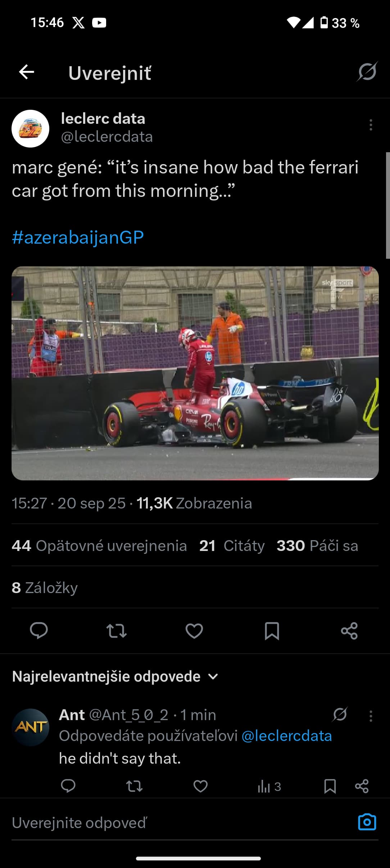Open leclerc data's profile avatar
This screenshot has width=390, height=868.
pyautogui.click(x=31, y=128)
